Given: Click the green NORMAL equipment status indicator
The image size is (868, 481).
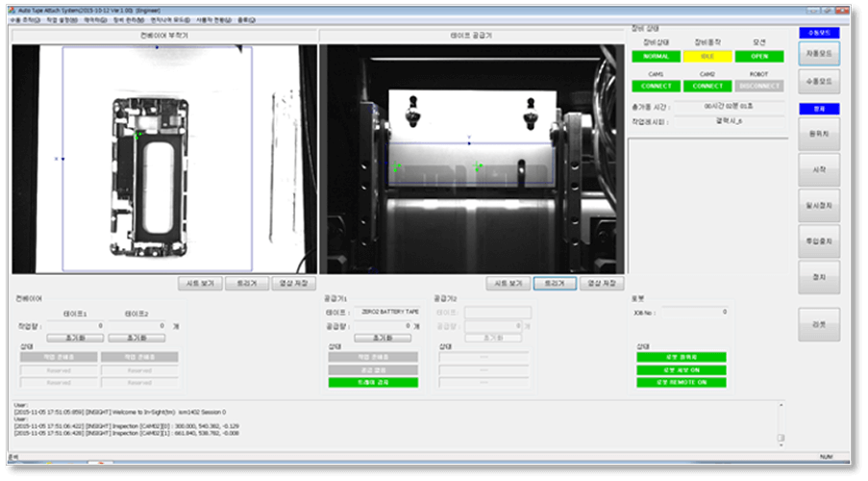Looking at the screenshot, I should 656,56.
